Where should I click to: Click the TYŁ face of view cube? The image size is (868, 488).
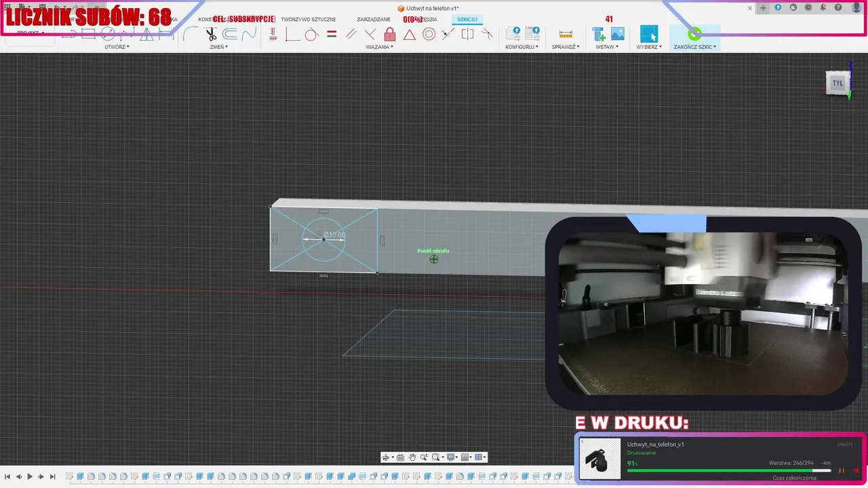(x=837, y=83)
